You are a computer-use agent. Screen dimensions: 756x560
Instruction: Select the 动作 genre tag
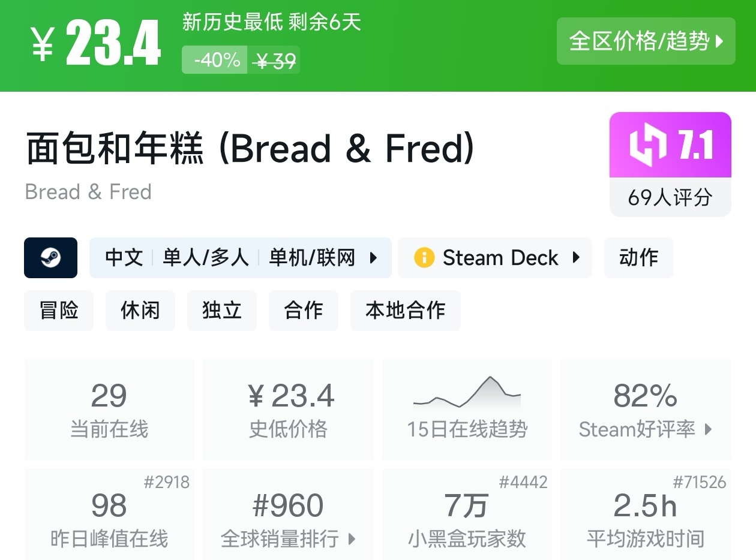(x=638, y=258)
